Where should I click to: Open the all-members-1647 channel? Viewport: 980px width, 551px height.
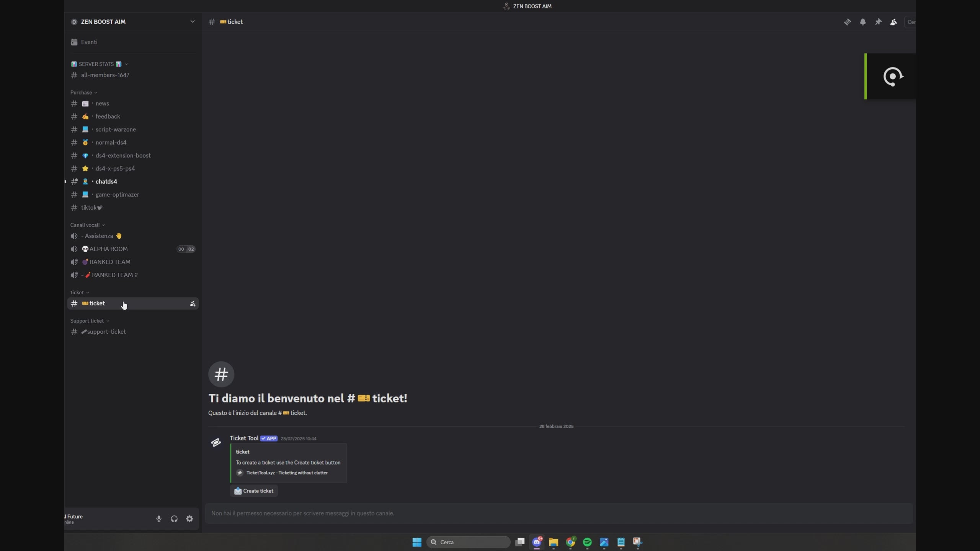point(132,75)
